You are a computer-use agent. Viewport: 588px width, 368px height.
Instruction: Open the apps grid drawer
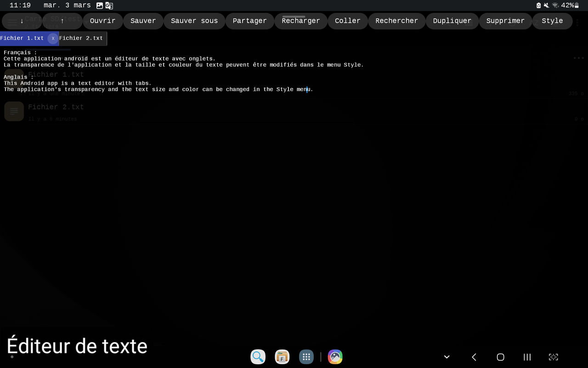[306, 357]
